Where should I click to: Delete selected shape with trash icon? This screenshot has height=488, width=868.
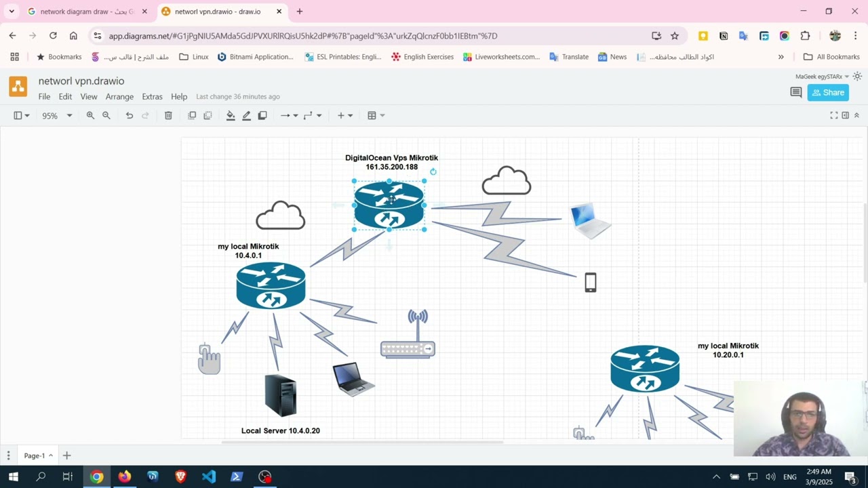tap(168, 116)
